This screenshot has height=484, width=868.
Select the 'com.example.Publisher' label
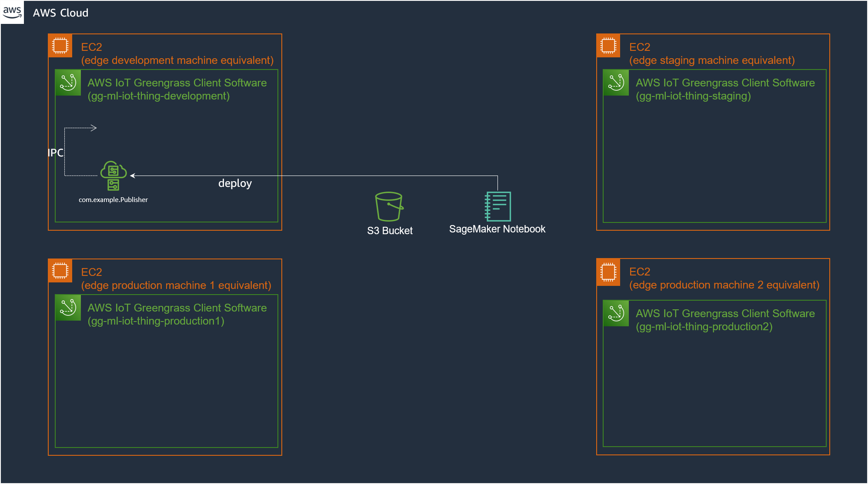(x=113, y=200)
